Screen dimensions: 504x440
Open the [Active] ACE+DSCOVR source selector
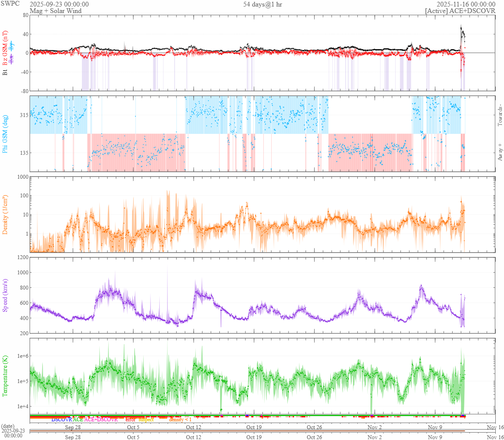(x=460, y=11)
